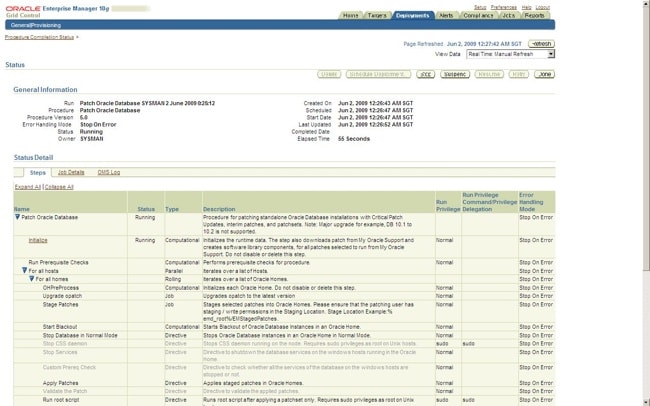Select the Deployments tab
The image size is (650, 406).
click(x=412, y=15)
